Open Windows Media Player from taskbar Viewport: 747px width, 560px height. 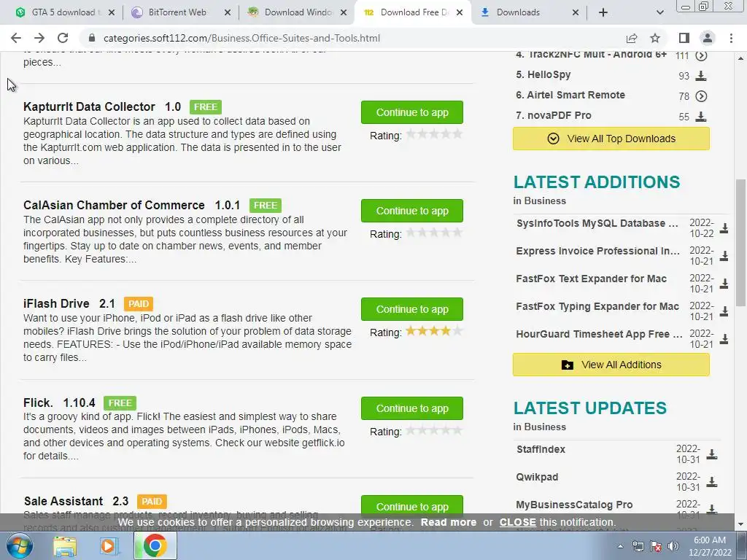click(x=108, y=546)
